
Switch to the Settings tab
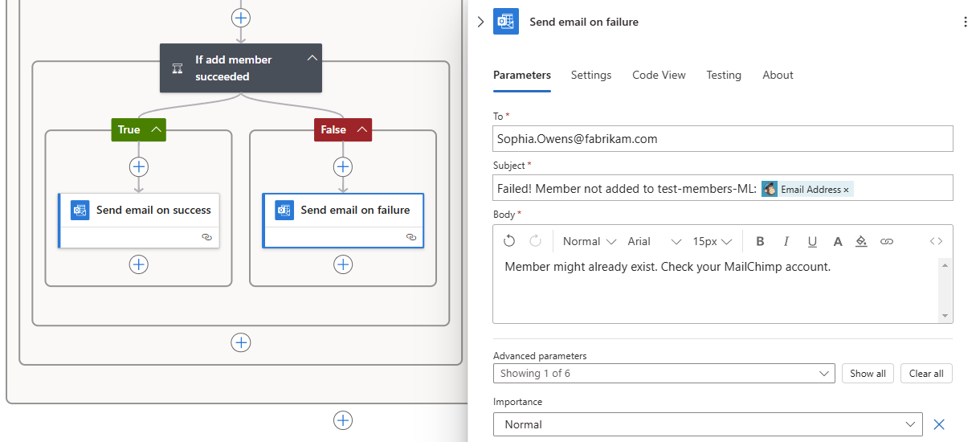pyautogui.click(x=591, y=75)
